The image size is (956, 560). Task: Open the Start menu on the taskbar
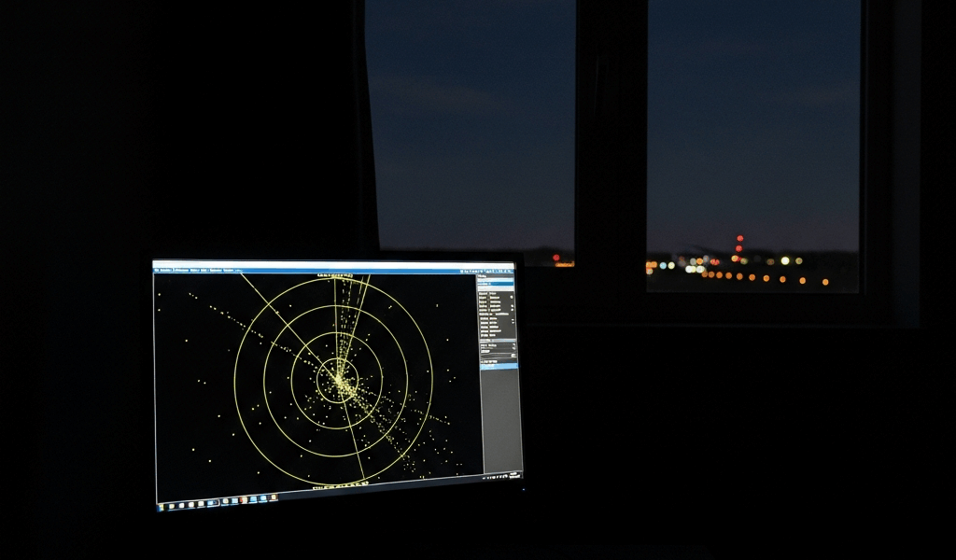tap(159, 507)
